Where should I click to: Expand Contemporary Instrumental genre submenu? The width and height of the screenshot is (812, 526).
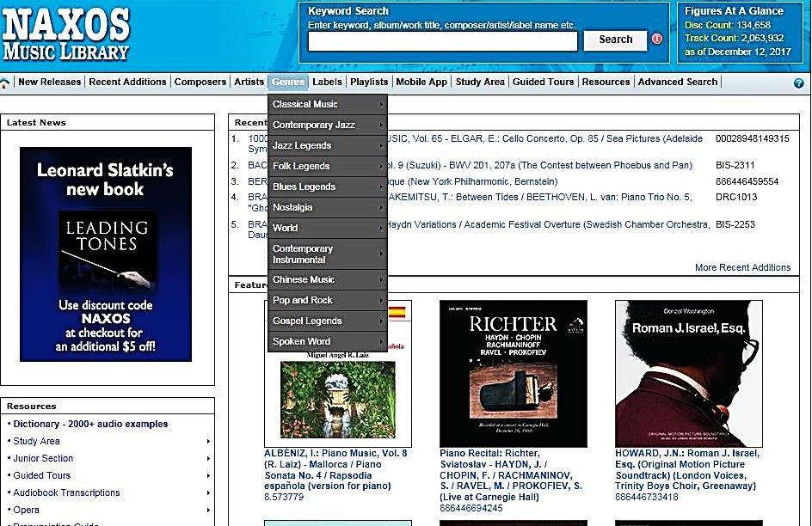tap(327, 254)
